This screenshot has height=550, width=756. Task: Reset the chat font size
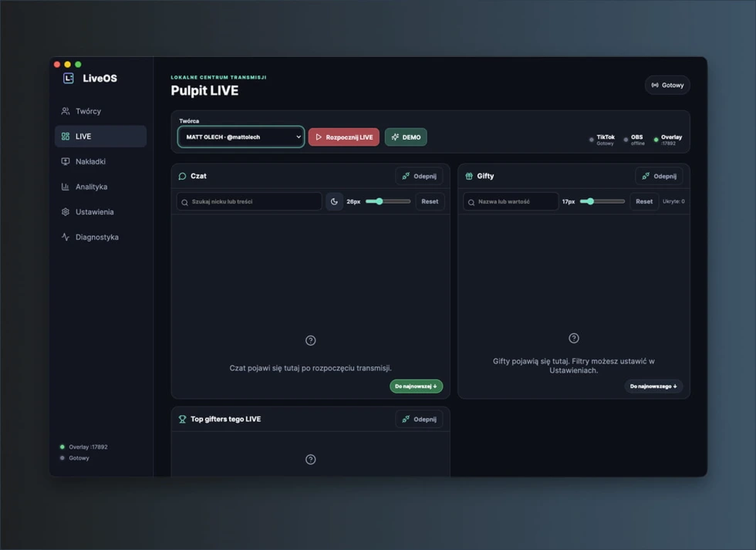click(x=430, y=201)
